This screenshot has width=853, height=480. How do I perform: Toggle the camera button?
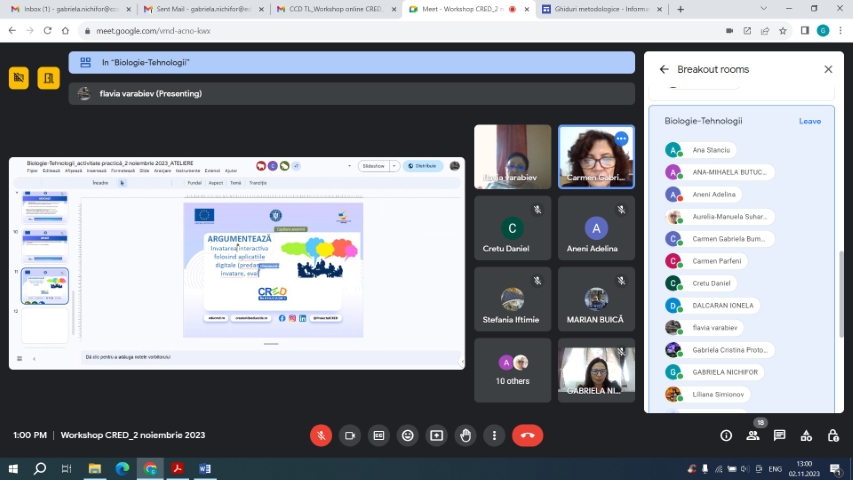[350, 435]
